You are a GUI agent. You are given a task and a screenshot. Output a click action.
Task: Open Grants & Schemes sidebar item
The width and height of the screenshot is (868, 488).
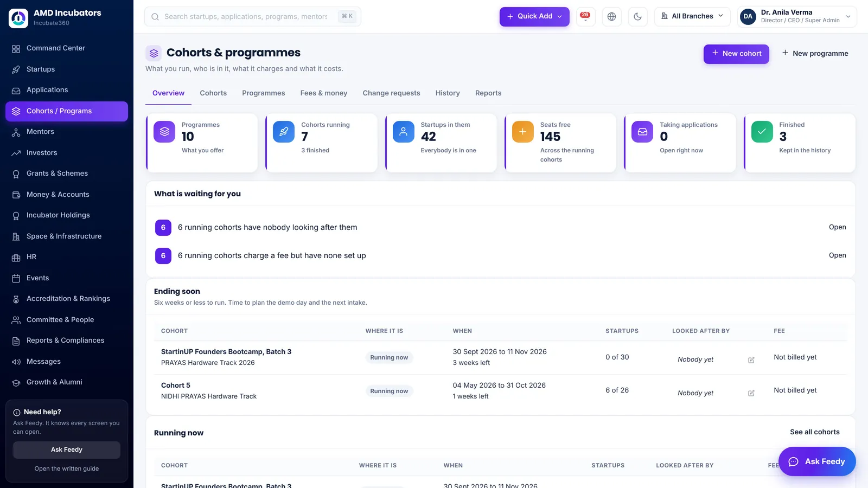coord(67,174)
